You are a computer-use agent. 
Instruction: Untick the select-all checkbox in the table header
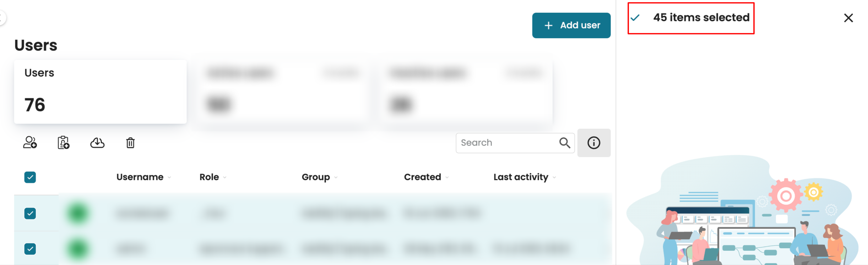(30, 177)
